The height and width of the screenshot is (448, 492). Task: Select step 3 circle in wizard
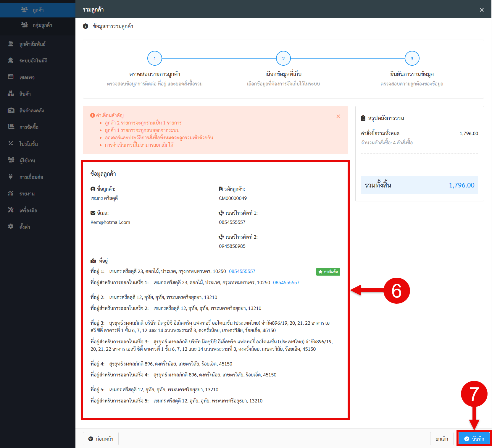point(412,59)
